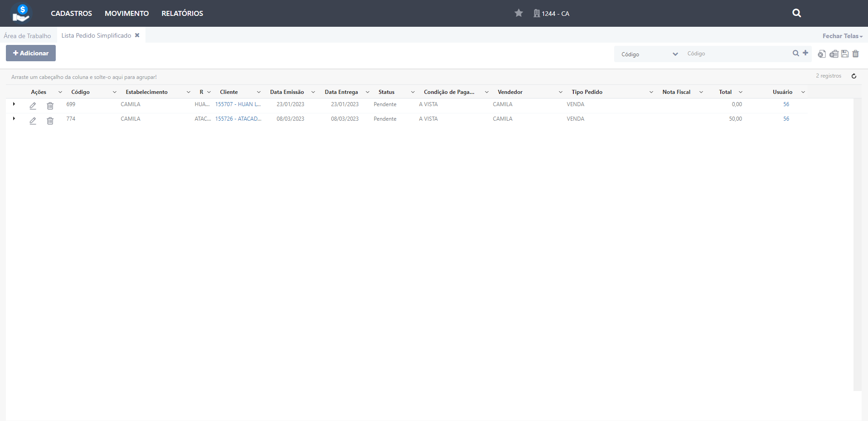The width and height of the screenshot is (868, 421).
Task: Click the trash-with-plus toolbar icon
Action: click(834, 54)
